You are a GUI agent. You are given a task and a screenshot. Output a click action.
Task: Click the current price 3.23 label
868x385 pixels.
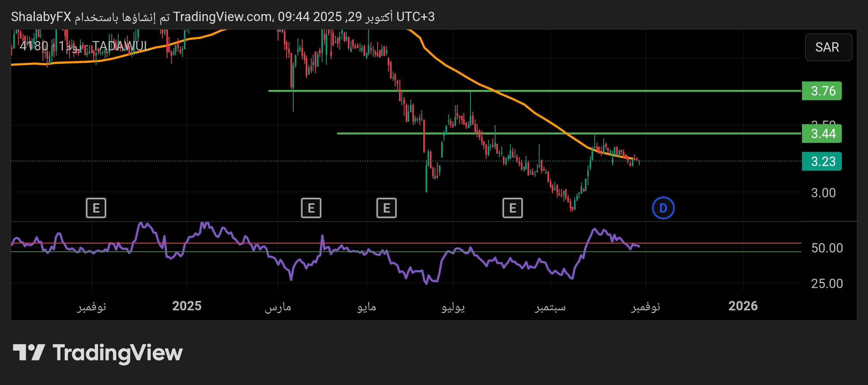point(822,161)
